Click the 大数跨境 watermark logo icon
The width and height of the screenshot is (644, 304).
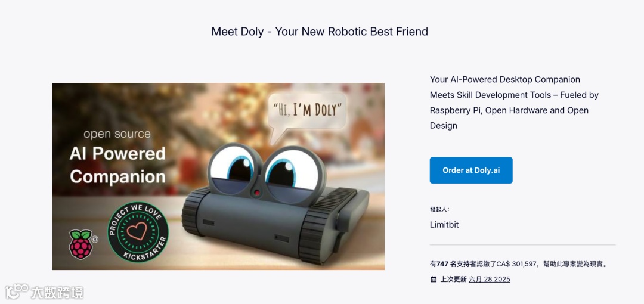click(17, 291)
